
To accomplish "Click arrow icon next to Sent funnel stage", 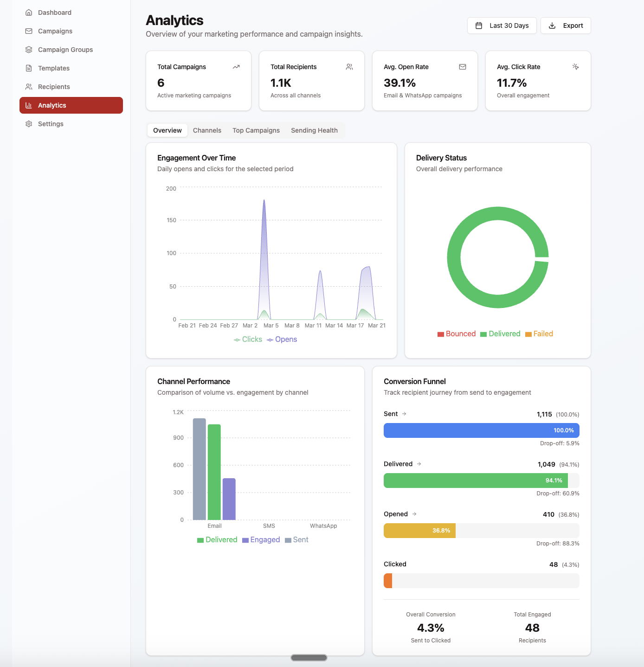I will (404, 414).
